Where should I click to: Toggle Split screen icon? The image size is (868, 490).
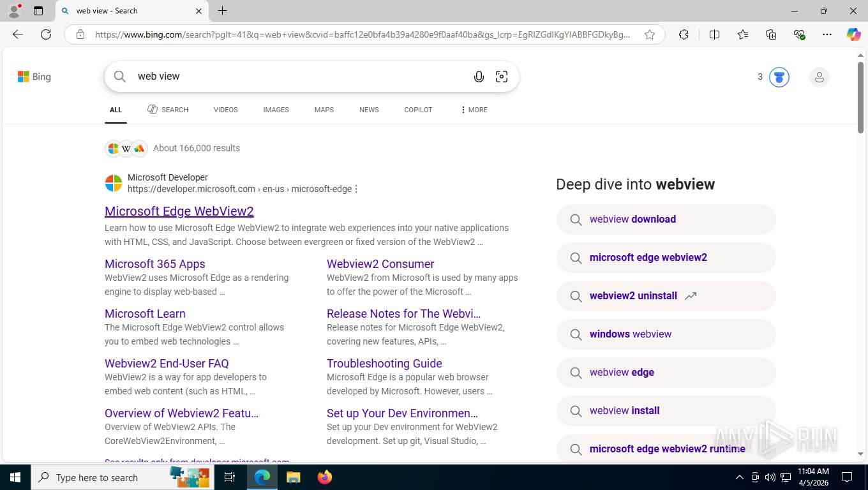click(714, 34)
